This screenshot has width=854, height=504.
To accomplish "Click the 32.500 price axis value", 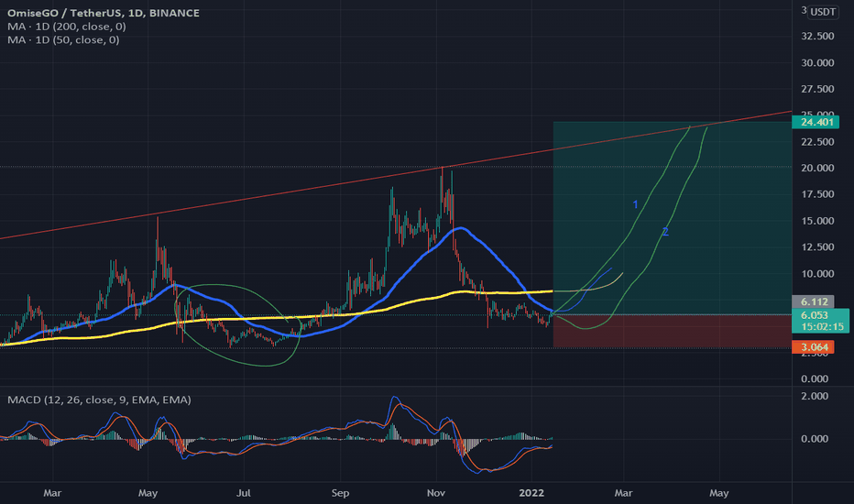I will [817, 36].
